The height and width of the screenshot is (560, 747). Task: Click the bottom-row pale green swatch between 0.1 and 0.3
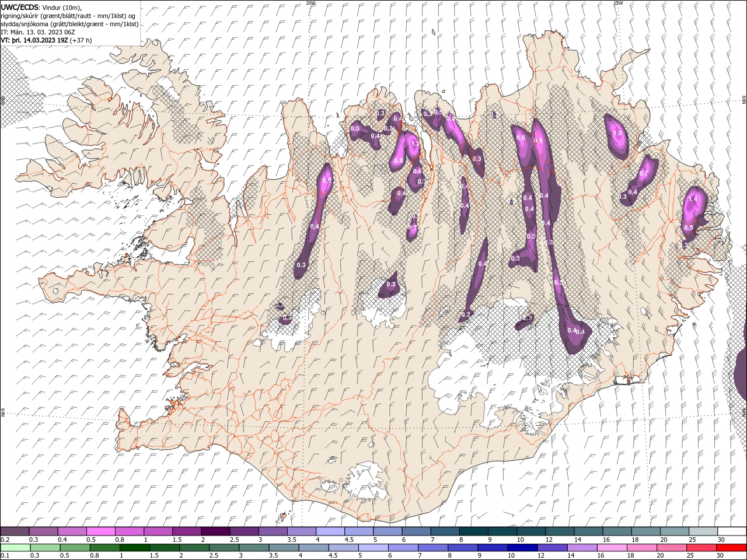15,548
